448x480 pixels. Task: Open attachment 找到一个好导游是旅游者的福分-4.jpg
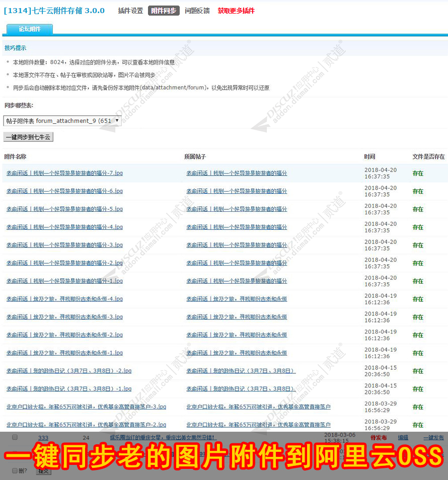[64, 227]
